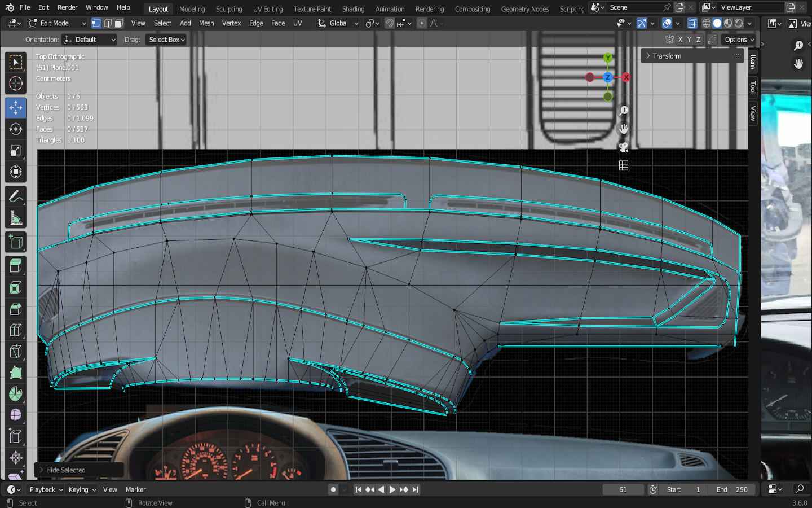Screen dimensions: 812x508
Task: Switch to face select mode
Action: pos(119,23)
